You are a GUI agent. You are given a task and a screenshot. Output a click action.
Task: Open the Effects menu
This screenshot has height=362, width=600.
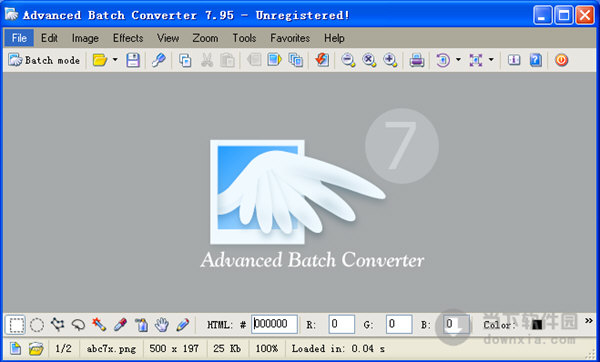128,38
